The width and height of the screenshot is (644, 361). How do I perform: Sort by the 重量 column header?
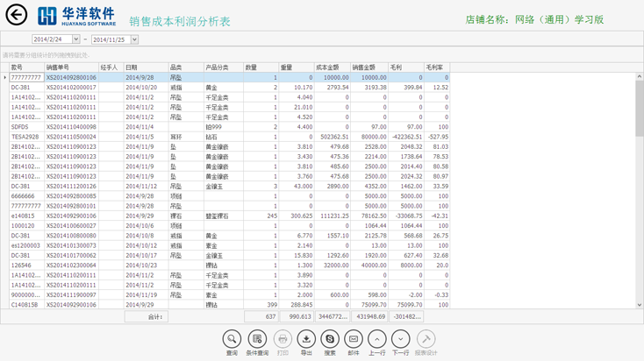point(297,67)
